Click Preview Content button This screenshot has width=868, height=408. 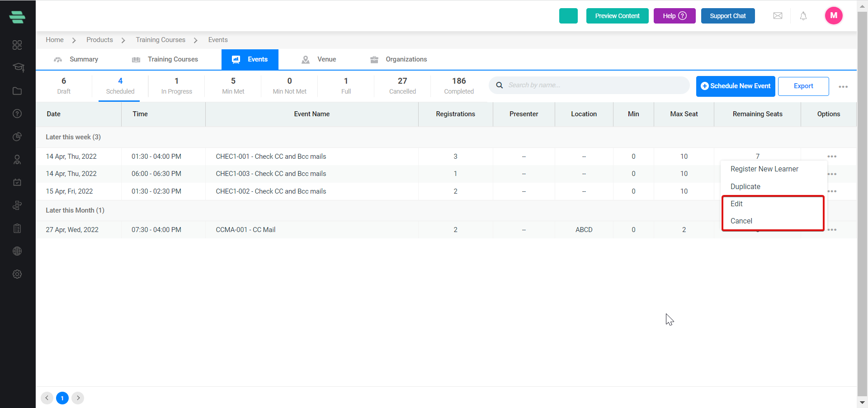617,16
